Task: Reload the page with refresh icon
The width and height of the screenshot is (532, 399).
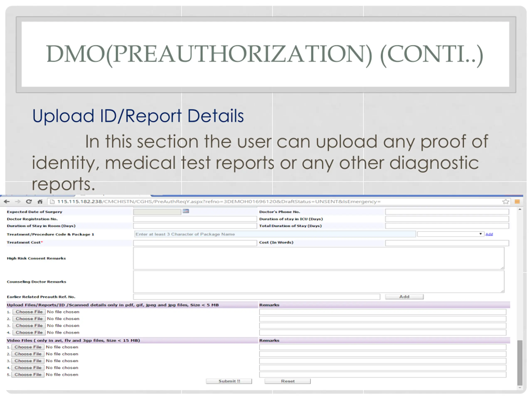Action: 29,202
